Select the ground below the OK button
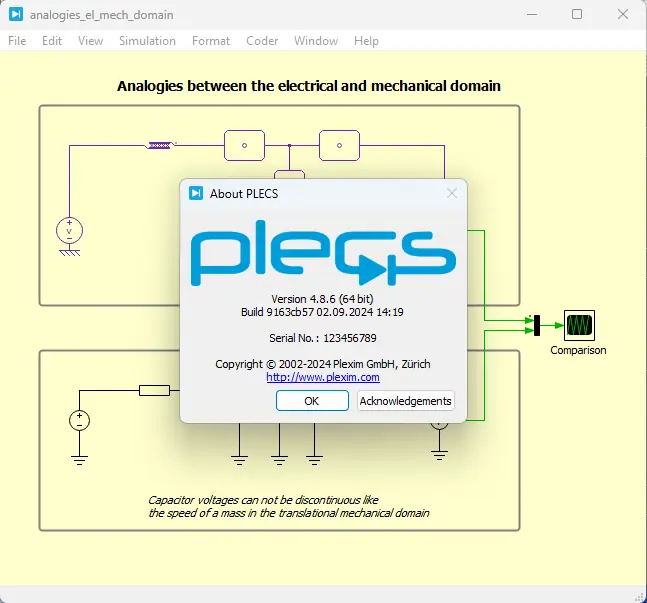647x603 pixels. point(314,460)
